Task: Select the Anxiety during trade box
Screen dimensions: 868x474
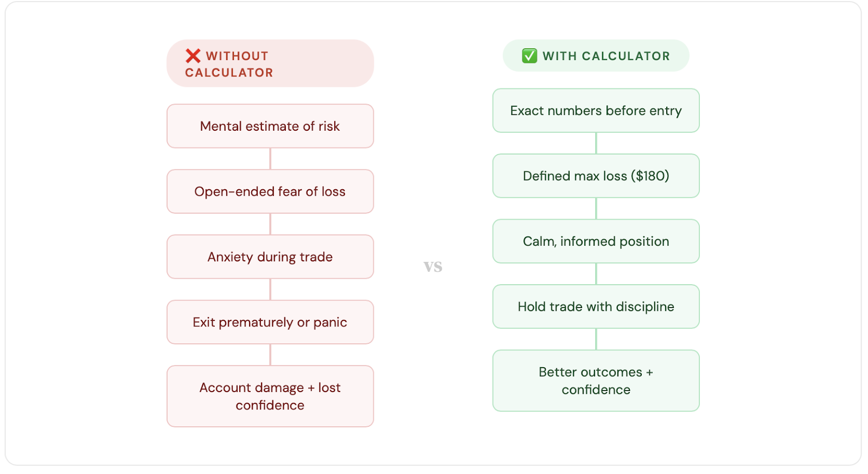Action: pos(270,257)
